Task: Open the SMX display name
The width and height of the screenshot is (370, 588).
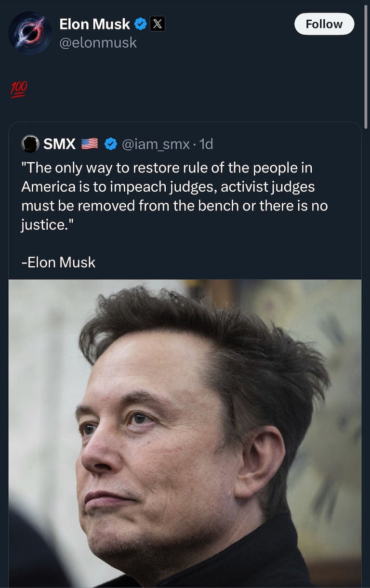Action: click(59, 144)
